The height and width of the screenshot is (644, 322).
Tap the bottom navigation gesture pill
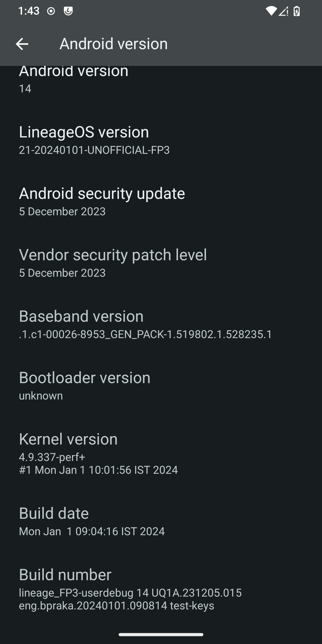pos(161,635)
